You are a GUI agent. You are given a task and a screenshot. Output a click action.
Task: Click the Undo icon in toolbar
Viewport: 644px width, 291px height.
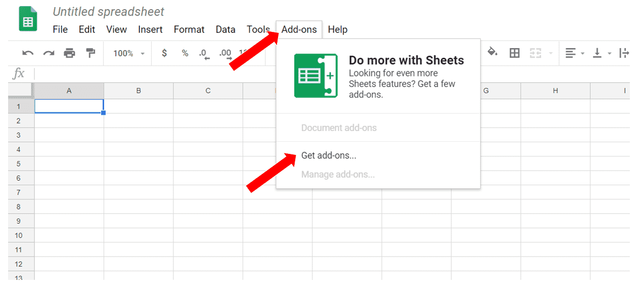click(28, 53)
